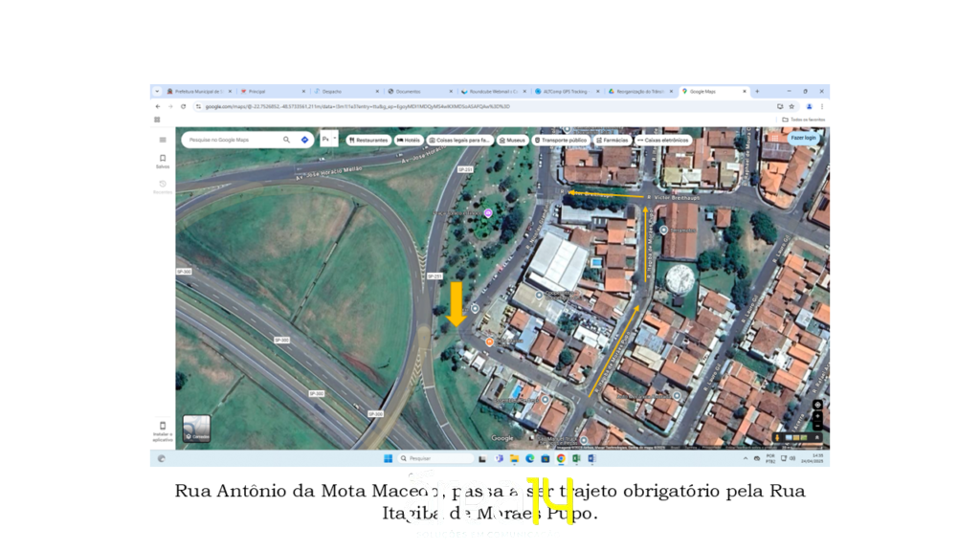Image resolution: width=980 pixels, height=551 pixels.
Task: Open the Google Maps hamburger menu
Action: (x=163, y=140)
